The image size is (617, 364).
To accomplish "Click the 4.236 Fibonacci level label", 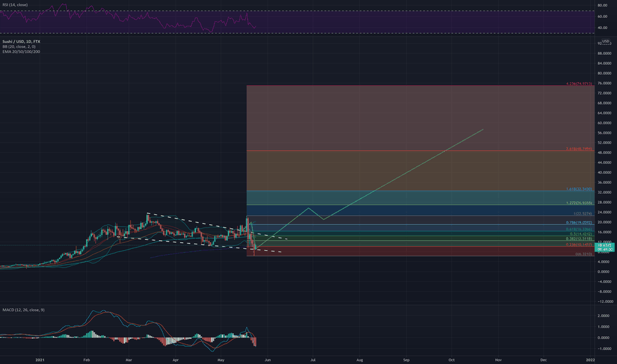I will pos(579,83).
